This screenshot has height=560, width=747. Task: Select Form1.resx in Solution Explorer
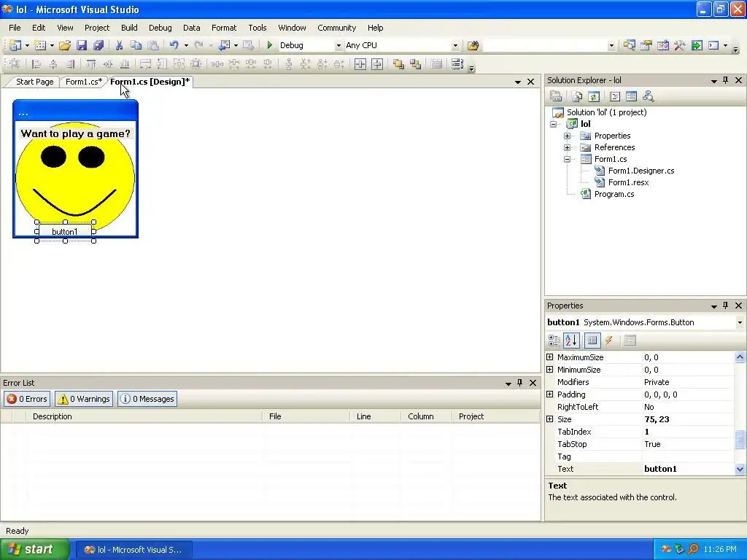pyautogui.click(x=628, y=183)
